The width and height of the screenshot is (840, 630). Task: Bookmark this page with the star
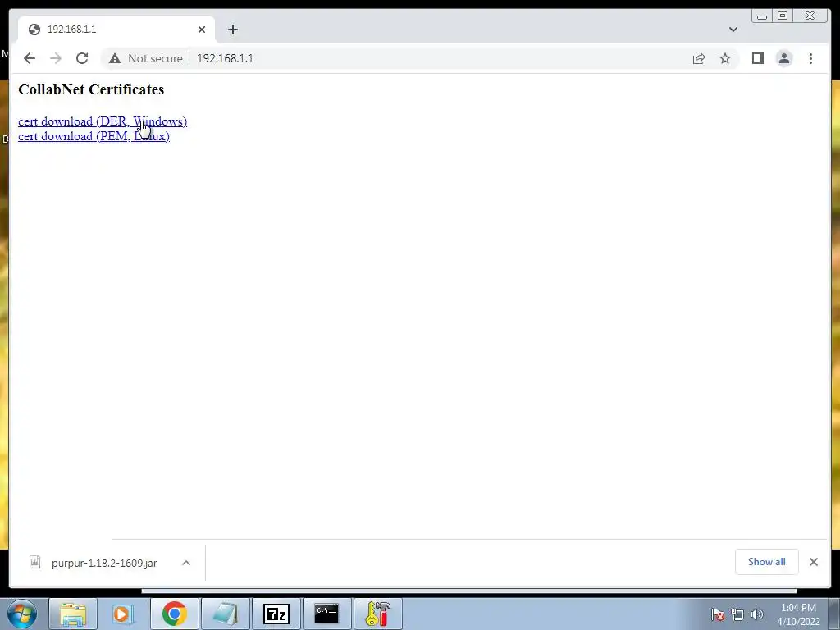(x=725, y=58)
